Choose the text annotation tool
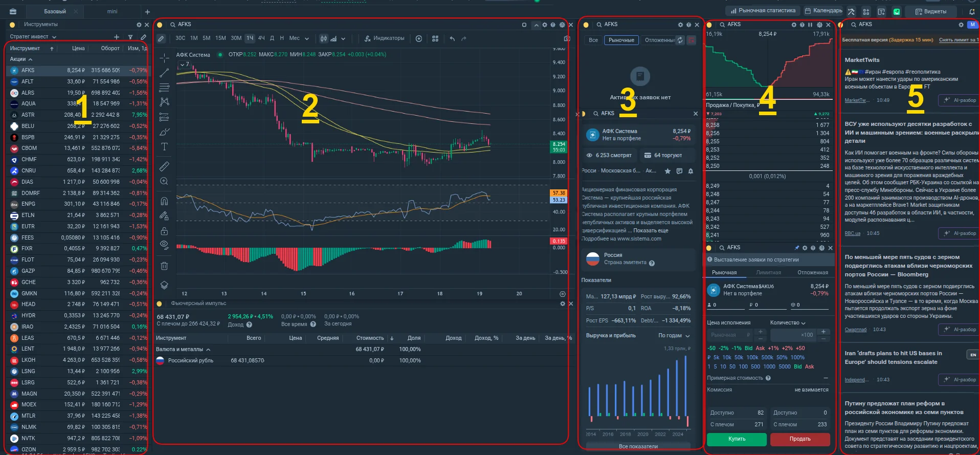Screen dimensions: 980x455 164,147
